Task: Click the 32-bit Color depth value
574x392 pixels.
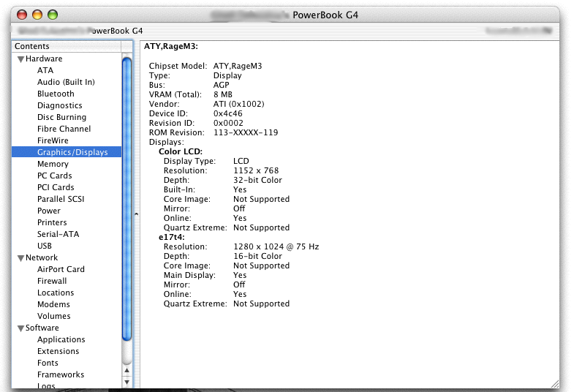Action: tap(257, 180)
